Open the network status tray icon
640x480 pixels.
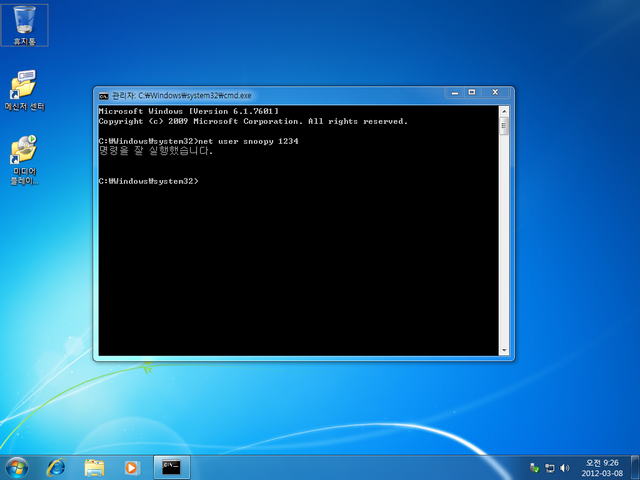[x=550, y=467]
